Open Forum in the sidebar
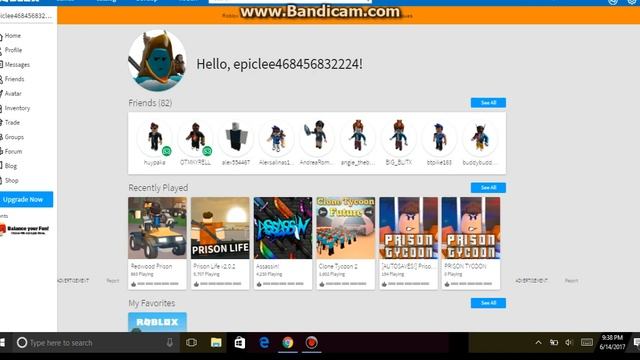The height and width of the screenshot is (360, 640). 13,151
